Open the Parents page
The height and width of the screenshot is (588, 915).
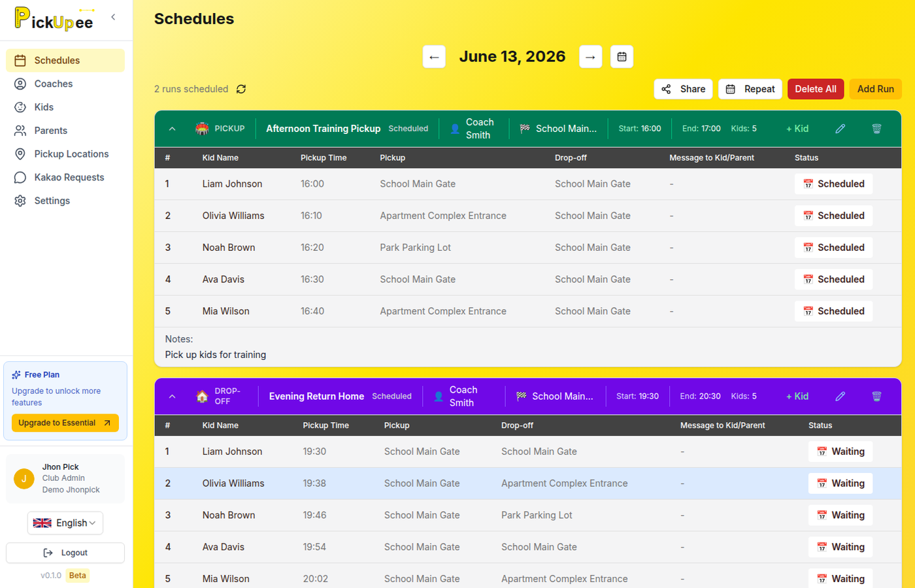click(65, 131)
